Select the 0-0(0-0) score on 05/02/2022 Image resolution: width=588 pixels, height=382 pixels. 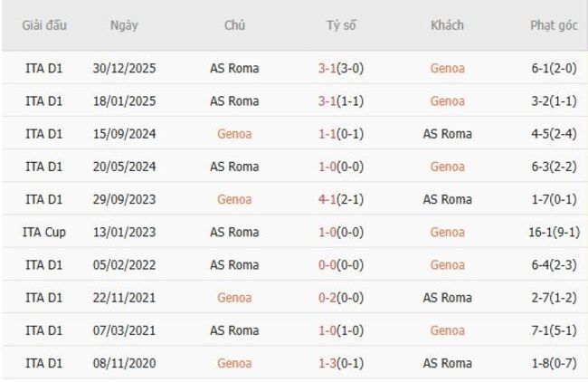coord(341,265)
